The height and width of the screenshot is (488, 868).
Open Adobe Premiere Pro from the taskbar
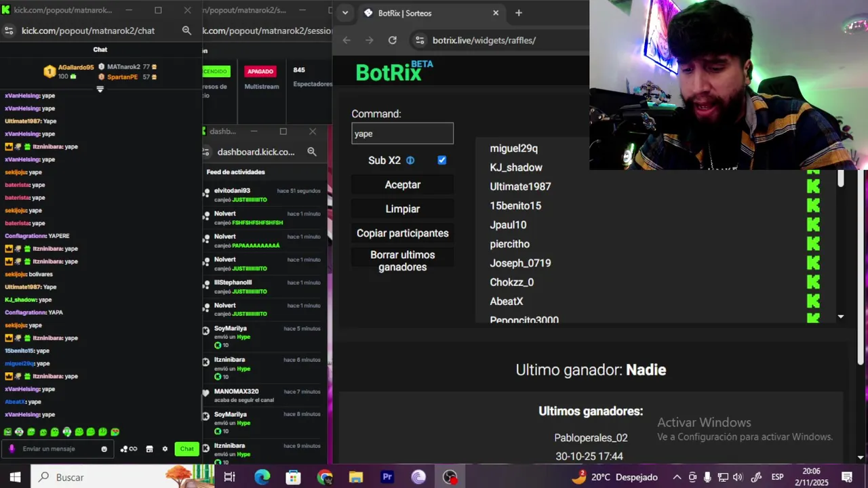[387, 477]
